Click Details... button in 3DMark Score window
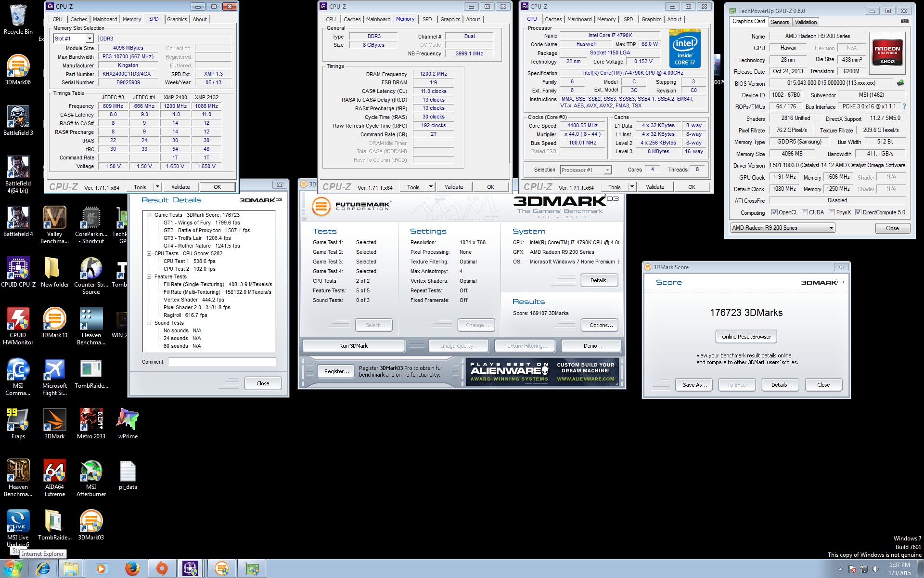924x578 pixels. [782, 385]
